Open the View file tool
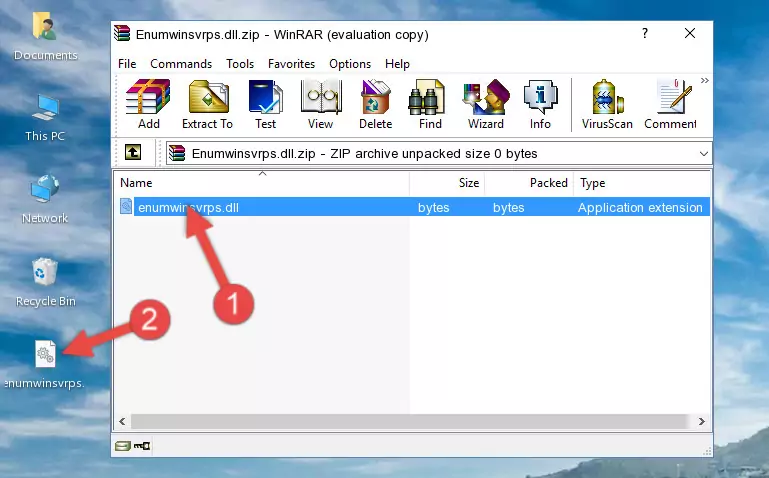This screenshot has height=478, width=769. coord(321,104)
